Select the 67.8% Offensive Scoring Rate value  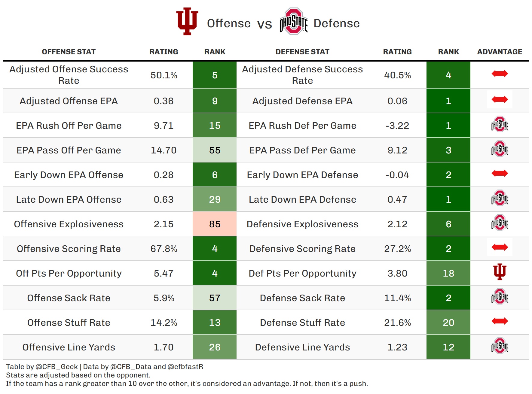click(164, 249)
